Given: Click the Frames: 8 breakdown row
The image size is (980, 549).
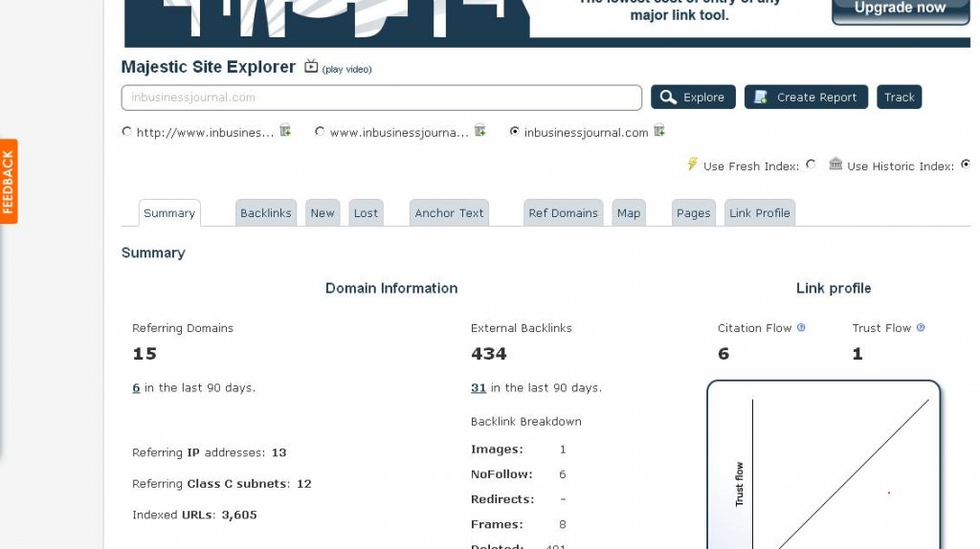Looking at the screenshot, I should [519, 524].
